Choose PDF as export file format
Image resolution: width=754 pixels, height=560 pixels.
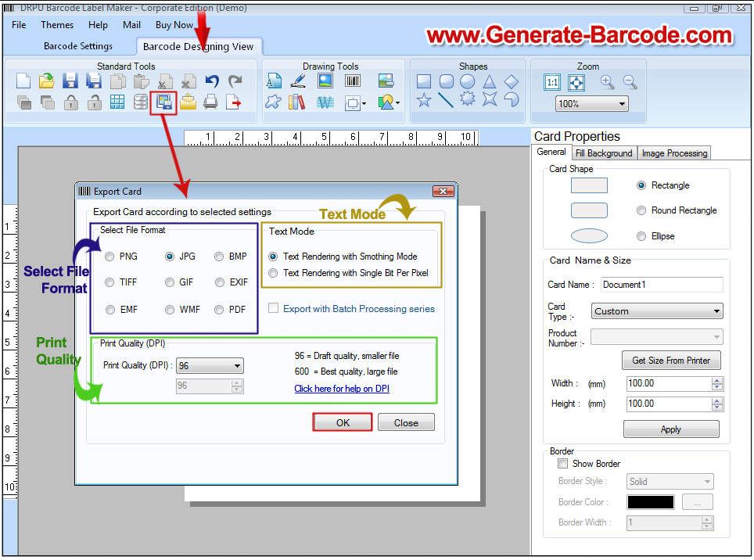pyautogui.click(x=219, y=310)
